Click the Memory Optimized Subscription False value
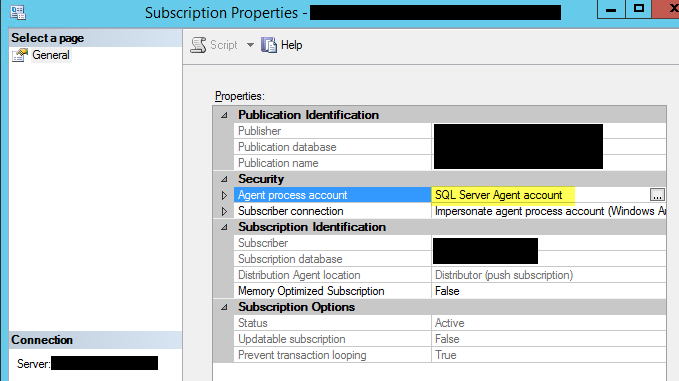 point(447,291)
